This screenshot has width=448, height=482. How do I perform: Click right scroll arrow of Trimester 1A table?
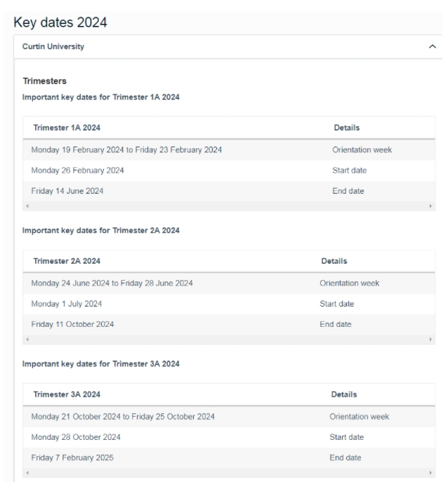click(x=430, y=206)
